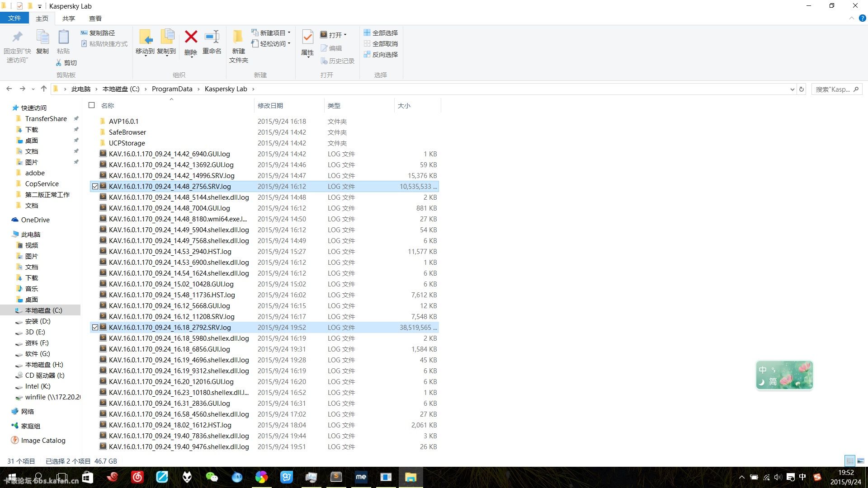
Task: Open the 属性 properties icon
Action: (x=307, y=38)
